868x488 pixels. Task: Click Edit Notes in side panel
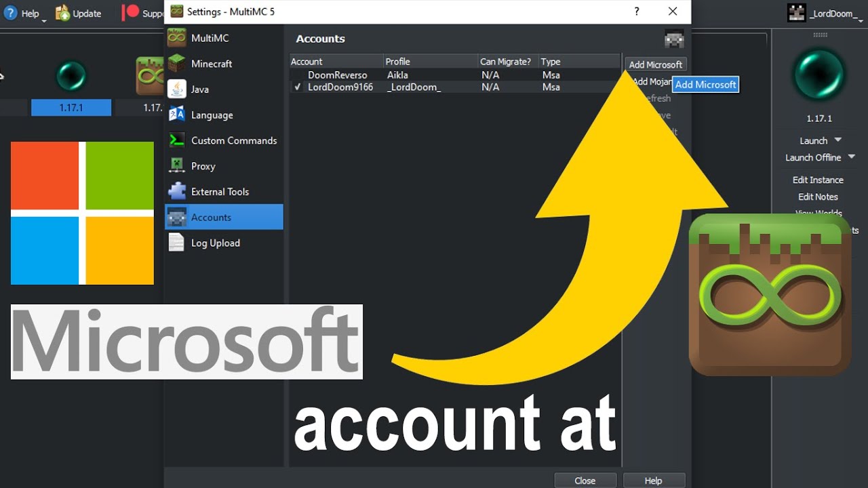pyautogui.click(x=818, y=197)
